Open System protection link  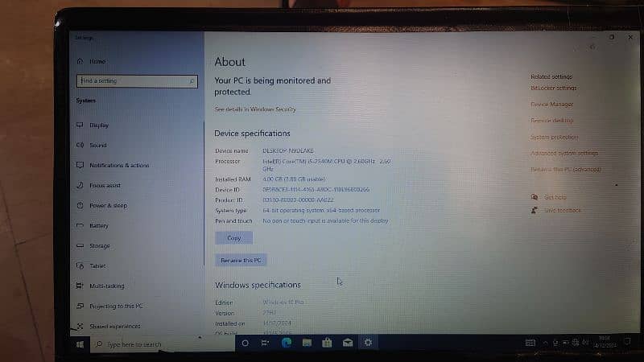[554, 137]
